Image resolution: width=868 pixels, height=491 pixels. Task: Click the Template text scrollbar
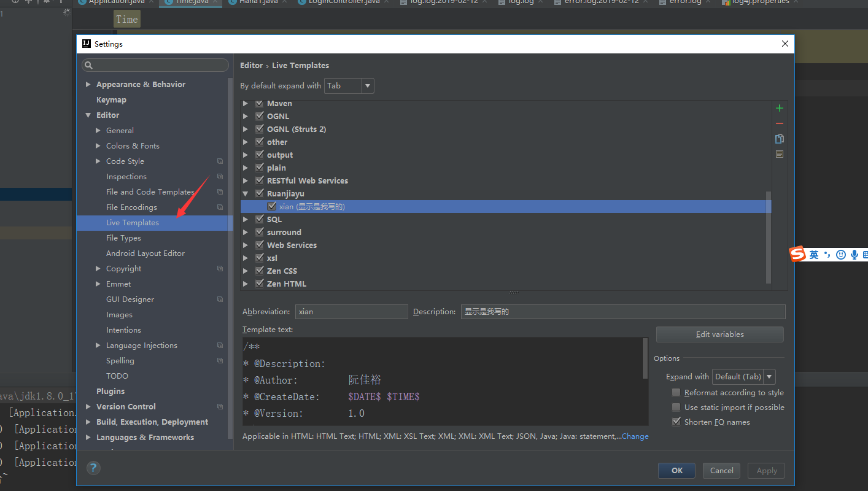tap(645, 358)
